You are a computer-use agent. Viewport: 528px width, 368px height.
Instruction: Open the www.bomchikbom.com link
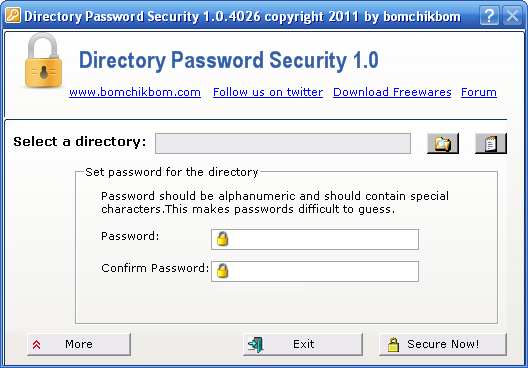135,92
